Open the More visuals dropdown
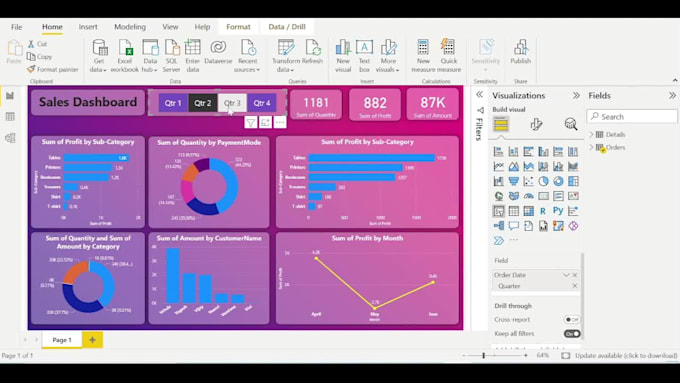 [x=388, y=56]
